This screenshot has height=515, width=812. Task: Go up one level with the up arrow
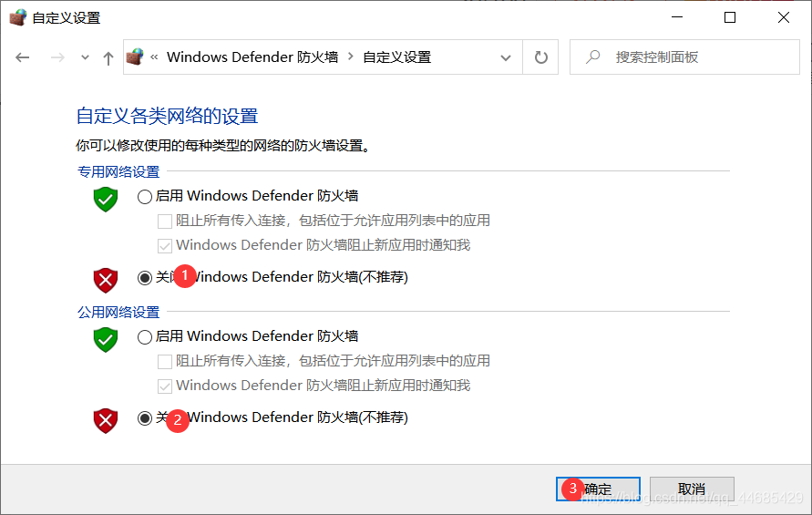pos(108,58)
